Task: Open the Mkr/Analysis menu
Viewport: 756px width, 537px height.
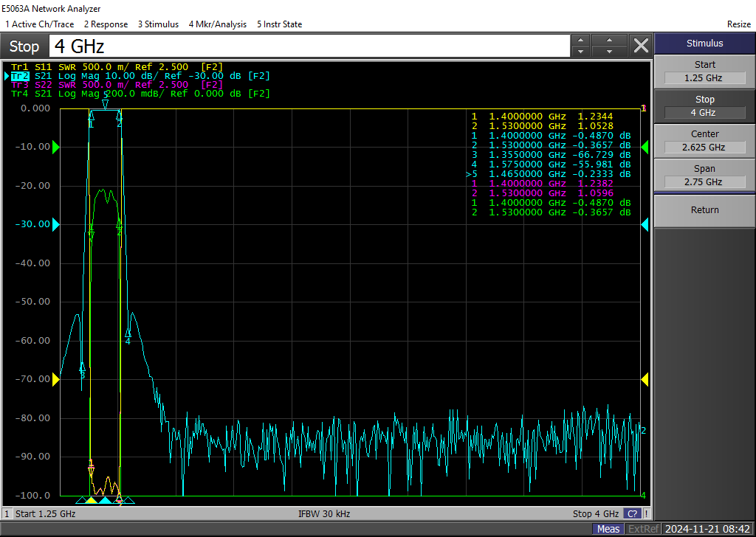Action: click(x=217, y=24)
